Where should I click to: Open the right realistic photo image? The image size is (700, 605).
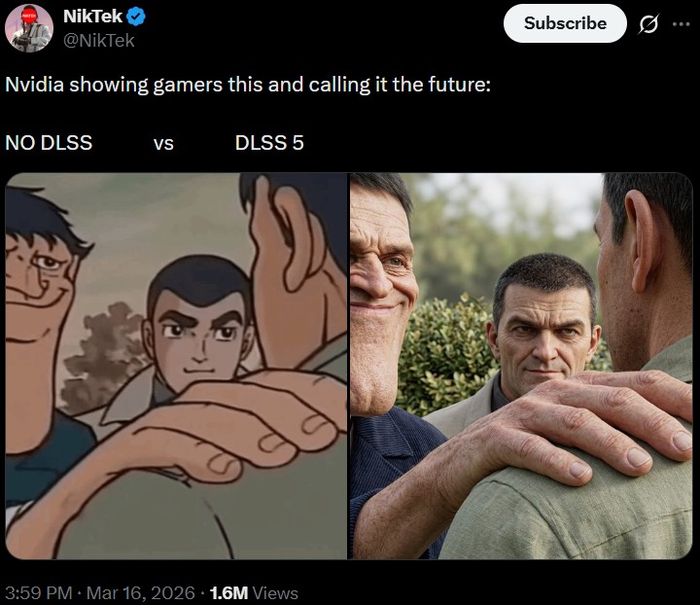click(x=521, y=366)
